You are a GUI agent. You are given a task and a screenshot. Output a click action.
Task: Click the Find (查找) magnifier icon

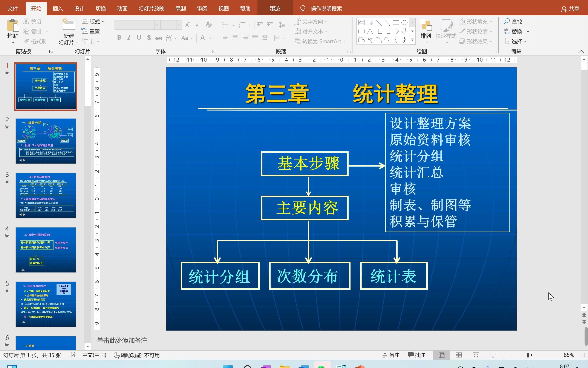tap(507, 22)
